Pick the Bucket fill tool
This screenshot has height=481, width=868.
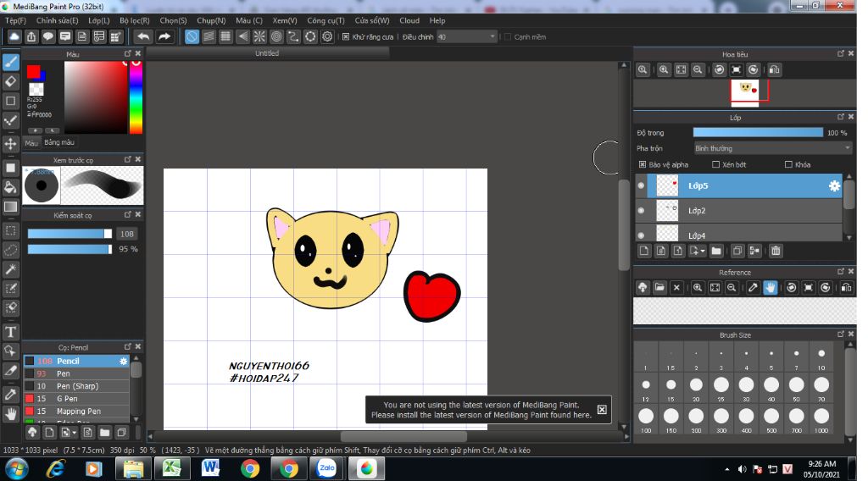(x=10, y=187)
